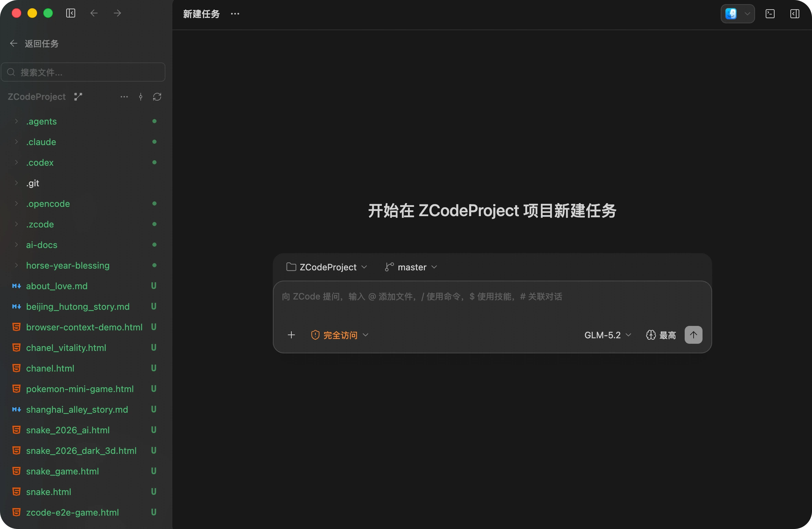This screenshot has width=812, height=529.
Task: Click 返回任务 to return to tasks
Action: (34, 44)
